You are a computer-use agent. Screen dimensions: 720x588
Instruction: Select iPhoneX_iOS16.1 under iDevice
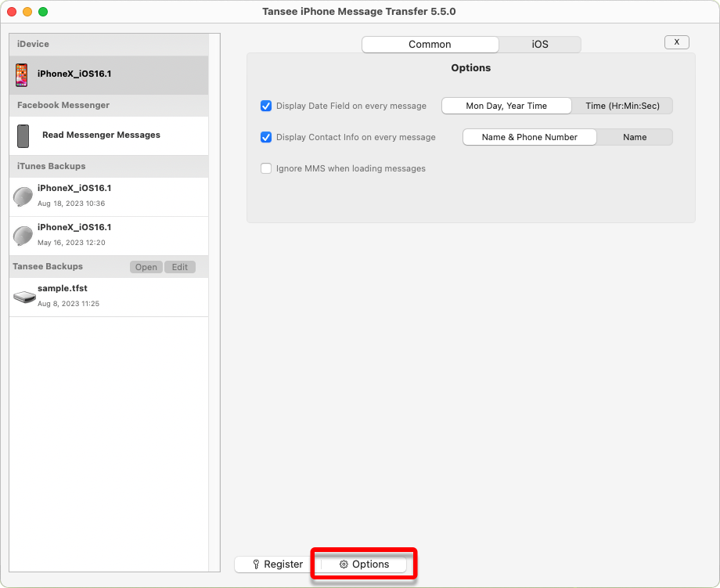click(109, 75)
